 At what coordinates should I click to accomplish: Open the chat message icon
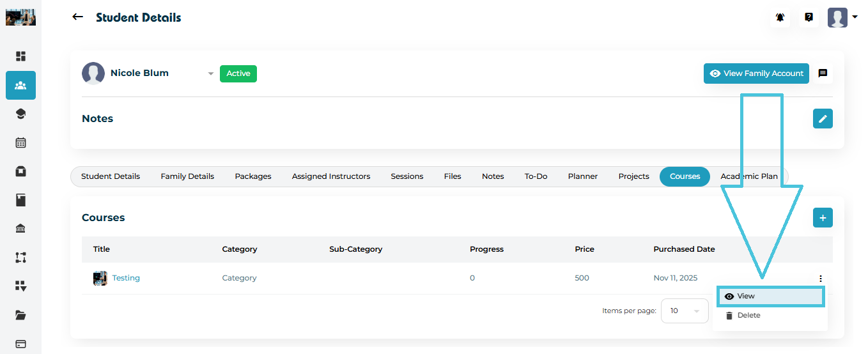(823, 73)
